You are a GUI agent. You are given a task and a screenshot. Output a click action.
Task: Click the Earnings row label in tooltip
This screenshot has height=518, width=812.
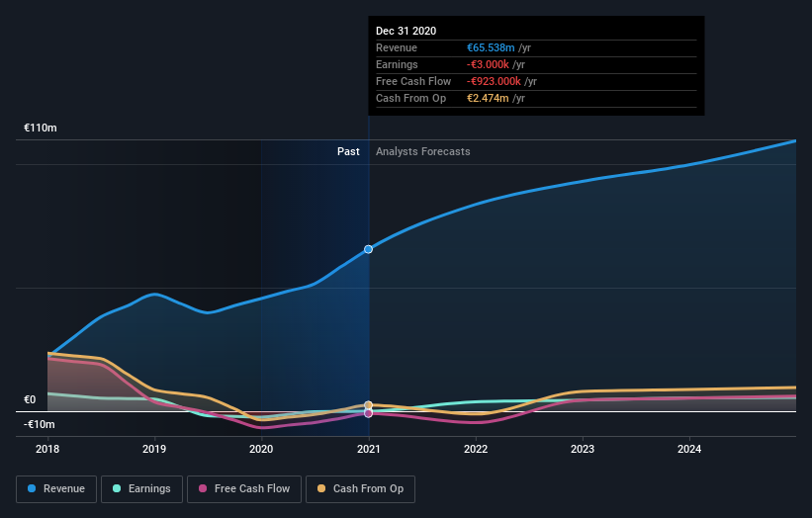[397, 64]
